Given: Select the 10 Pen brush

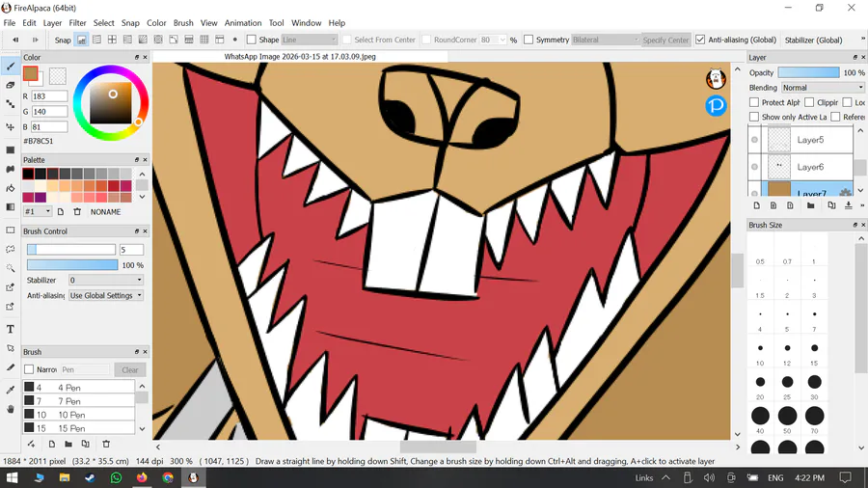Looking at the screenshot, I should pyautogui.click(x=79, y=415).
